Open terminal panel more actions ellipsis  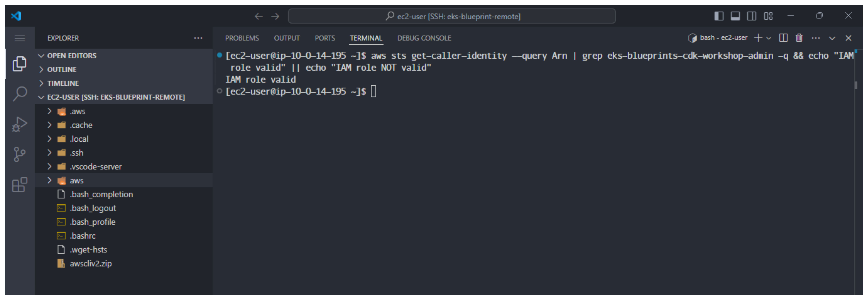pos(816,38)
